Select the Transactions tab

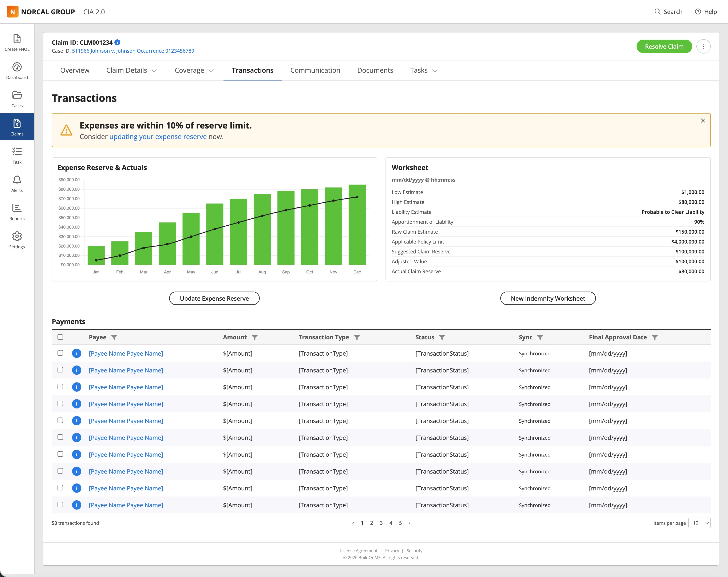[253, 70]
